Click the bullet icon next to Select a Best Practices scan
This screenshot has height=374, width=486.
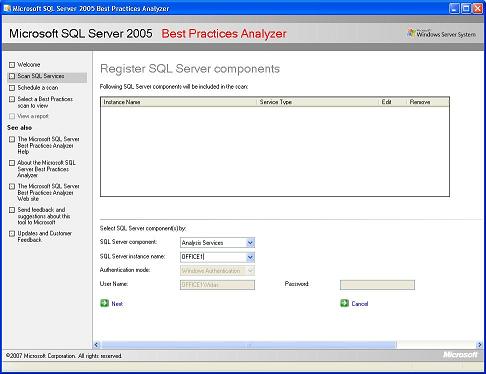[12, 99]
